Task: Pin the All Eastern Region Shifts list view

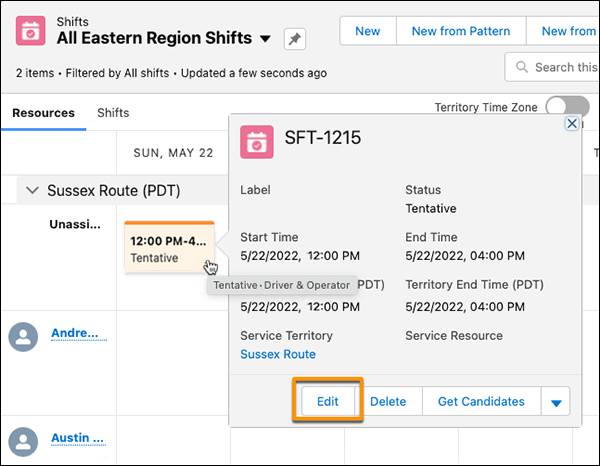Action: 295,39
